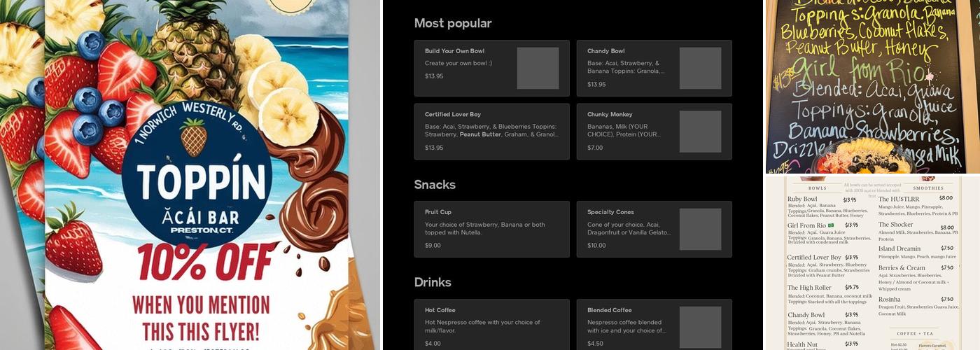Click the pineapple logo on the flyer
The width and height of the screenshot is (980, 350).
[x=194, y=136]
